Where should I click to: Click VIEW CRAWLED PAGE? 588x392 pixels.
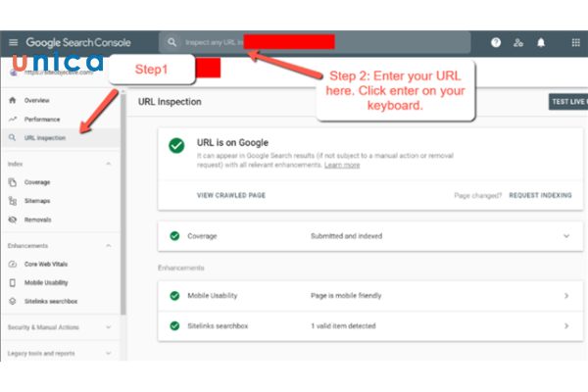tap(231, 195)
